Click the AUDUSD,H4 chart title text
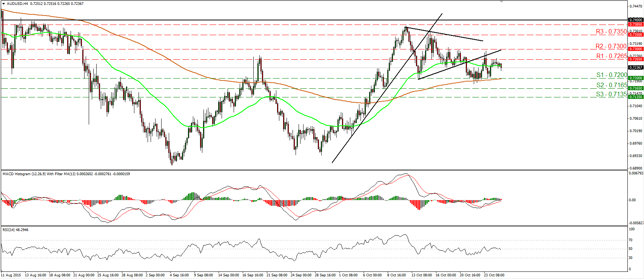The width and height of the screenshot is (644, 279). point(17,4)
